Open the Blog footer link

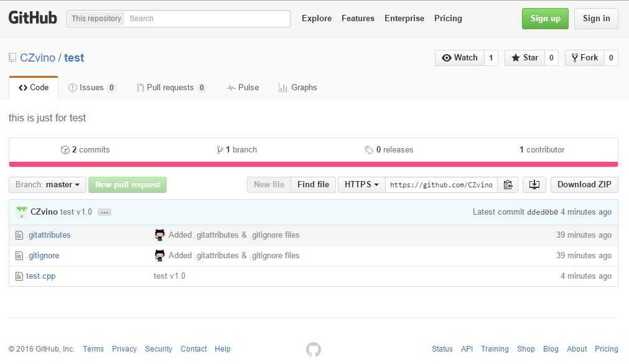coord(551,349)
